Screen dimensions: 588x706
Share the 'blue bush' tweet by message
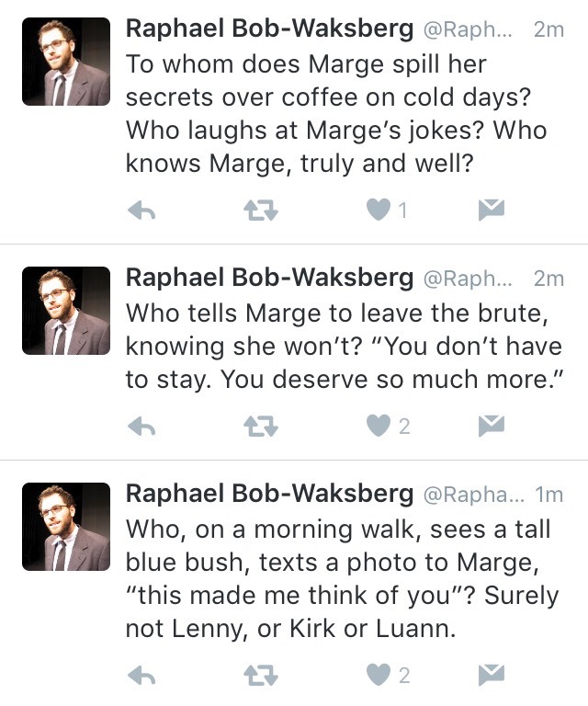tap(492, 677)
